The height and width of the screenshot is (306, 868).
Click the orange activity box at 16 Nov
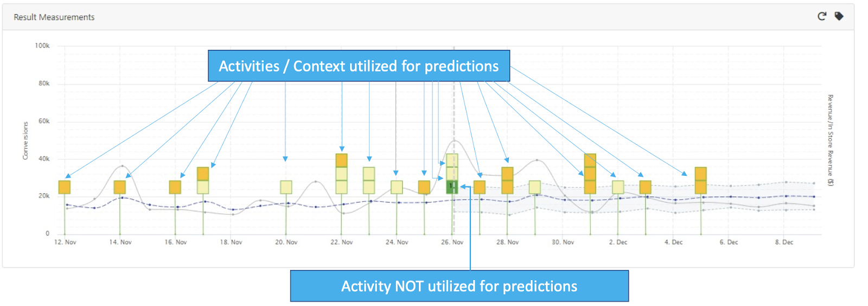tap(175, 187)
